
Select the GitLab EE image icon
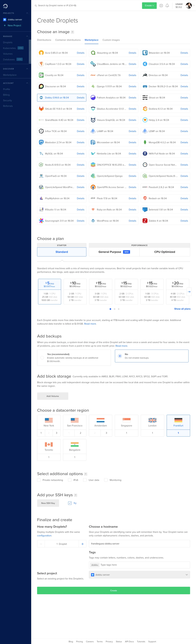[41, 109]
